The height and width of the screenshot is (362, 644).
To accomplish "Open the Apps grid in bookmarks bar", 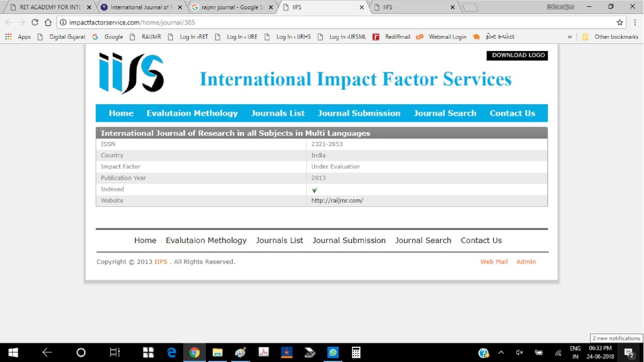I will click(x=8, y=37).
